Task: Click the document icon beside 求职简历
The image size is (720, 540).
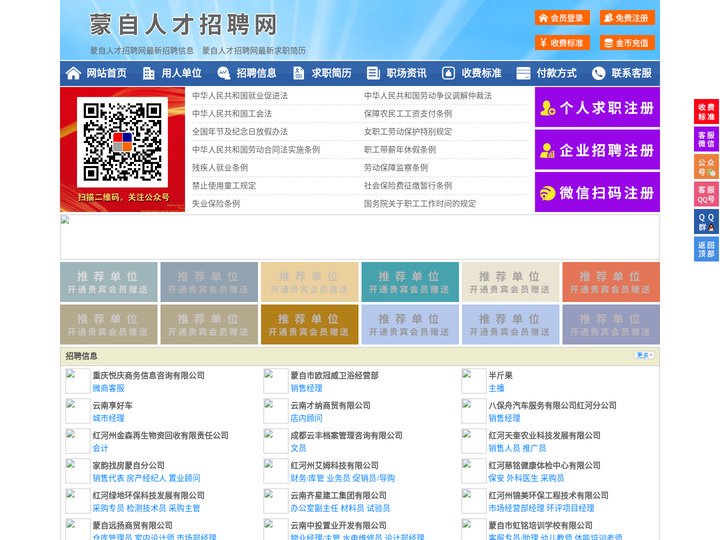Action: coord(298,73)
